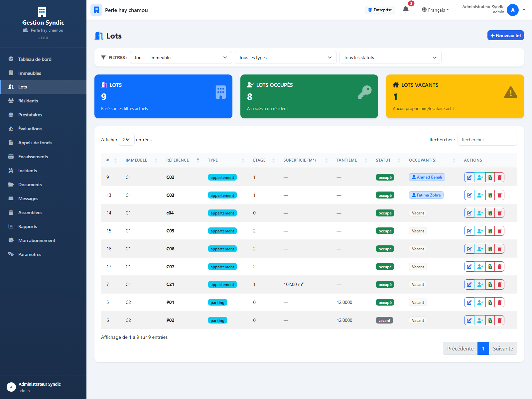Open the Incidents menu item
This screenshot has height=399, width=532.
point(43,171)
